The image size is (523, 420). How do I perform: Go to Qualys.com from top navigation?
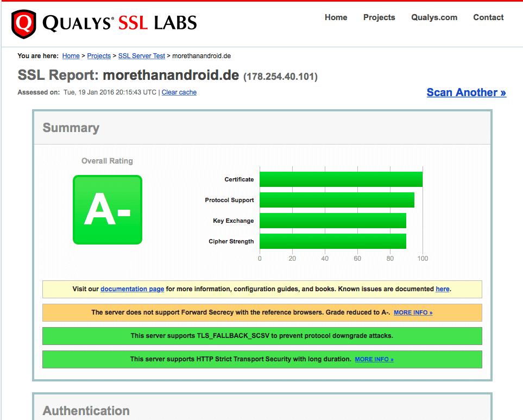click(434, 17)
